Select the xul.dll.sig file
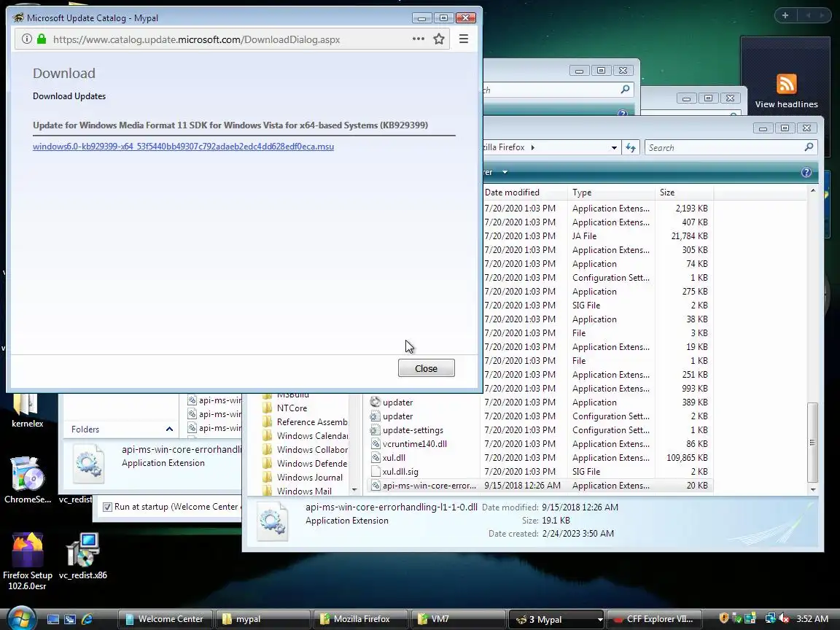The width and height of the screenshot is (840, 630). pos(394,472)
